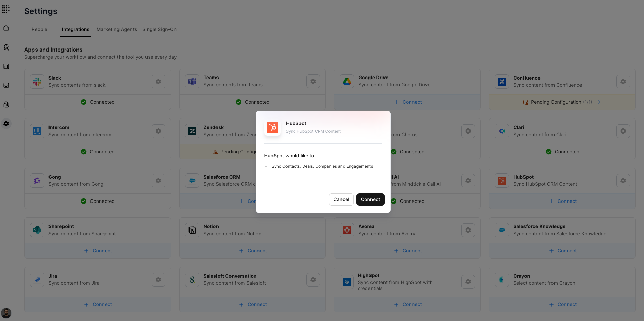Open Gong integration gear settings

[x=158, y=181]
